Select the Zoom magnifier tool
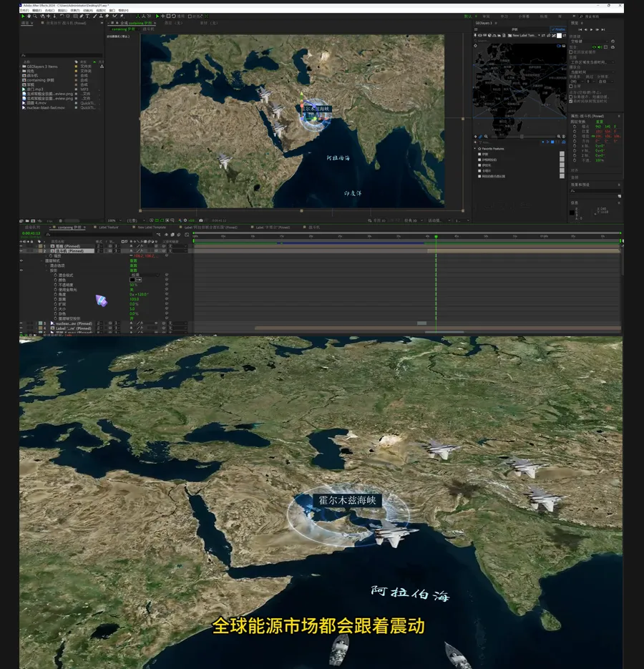 pyautogui.click(x=35, y=16)
